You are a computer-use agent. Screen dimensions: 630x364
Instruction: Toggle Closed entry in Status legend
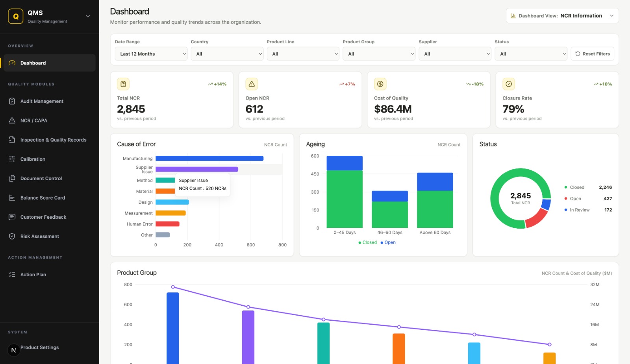tap(588, 187)
